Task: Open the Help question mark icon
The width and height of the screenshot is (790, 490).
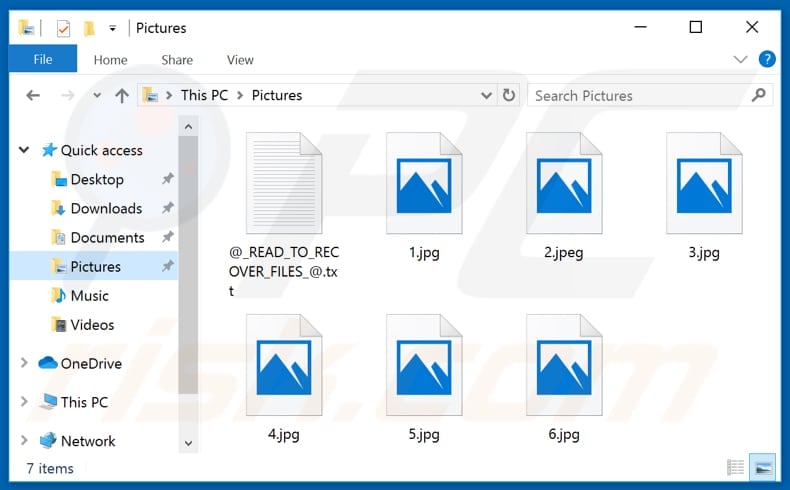Action: [x=767, y=59]
